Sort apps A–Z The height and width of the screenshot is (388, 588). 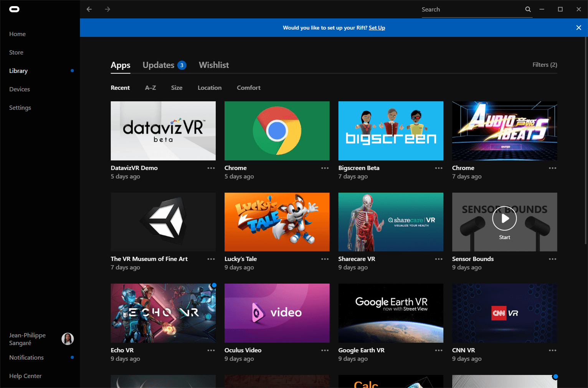tap(150, 88)
